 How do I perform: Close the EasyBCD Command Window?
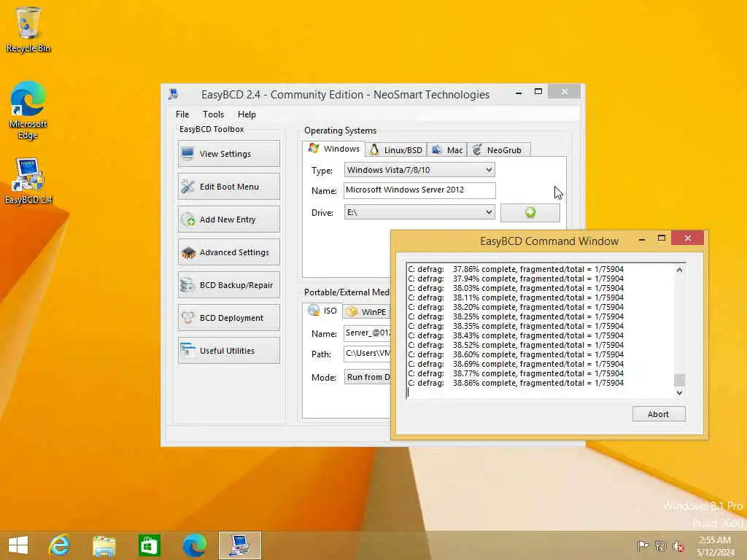tap(687, 238)
